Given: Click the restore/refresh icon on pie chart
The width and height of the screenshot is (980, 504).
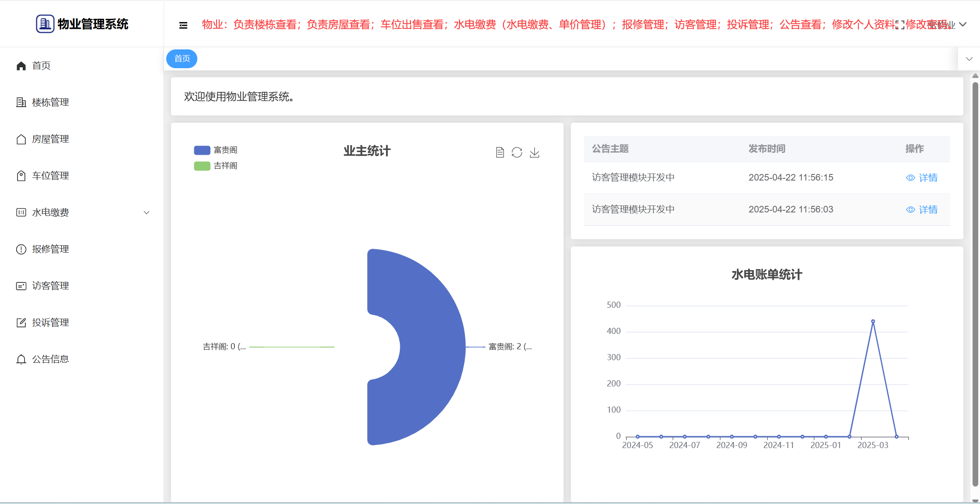Looking at the screenshot, I should tap(517, 153).
